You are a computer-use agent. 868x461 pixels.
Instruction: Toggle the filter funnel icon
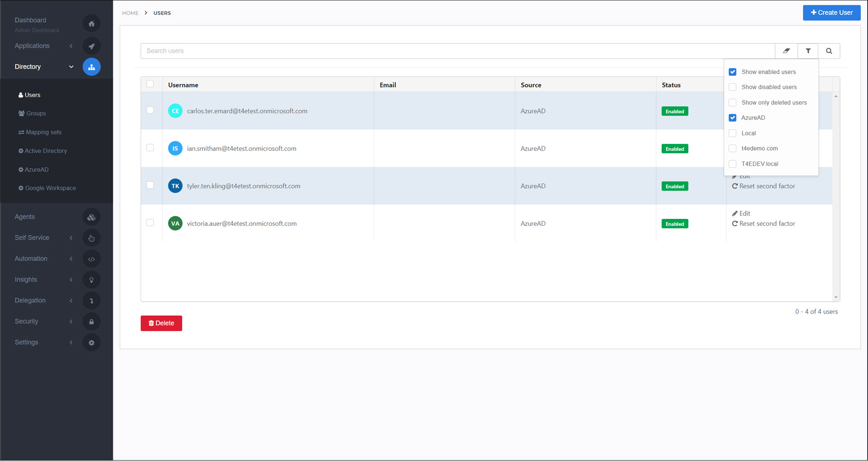[808, 51]
